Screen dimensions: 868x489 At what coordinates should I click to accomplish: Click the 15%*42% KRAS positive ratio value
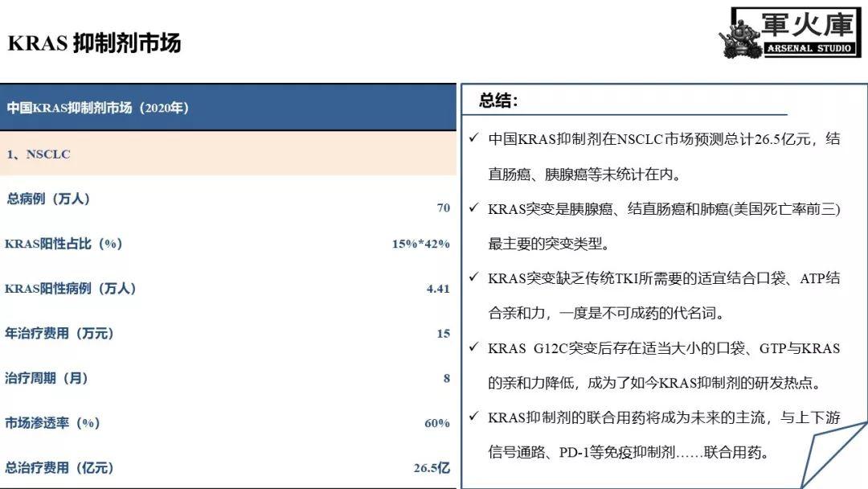[420, 244]
